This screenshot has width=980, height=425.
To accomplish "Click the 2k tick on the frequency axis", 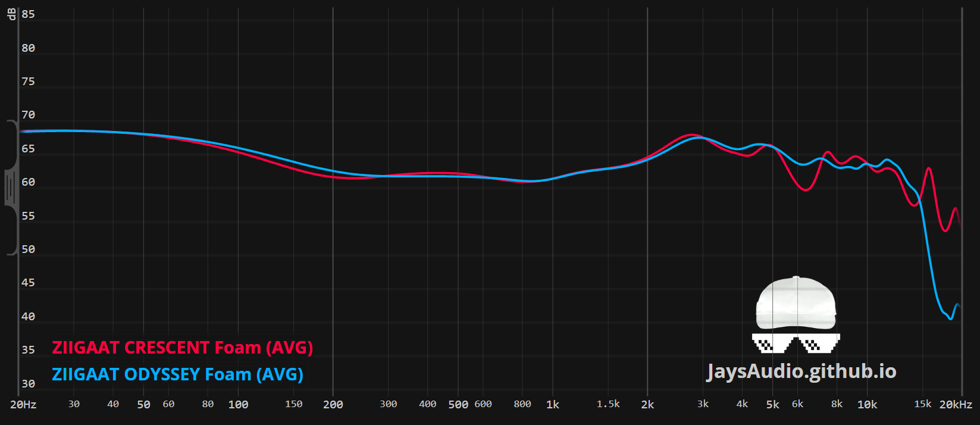I will (x=647, y=405).
